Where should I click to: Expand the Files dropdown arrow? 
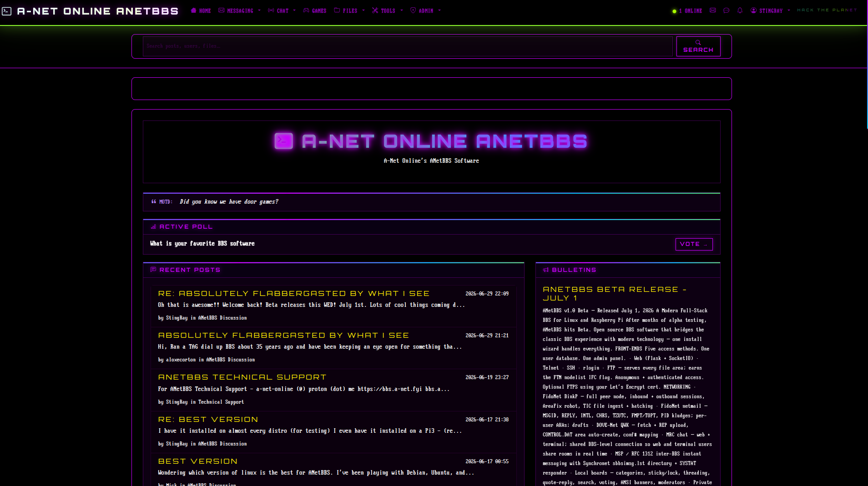click(x=363, y=10)
